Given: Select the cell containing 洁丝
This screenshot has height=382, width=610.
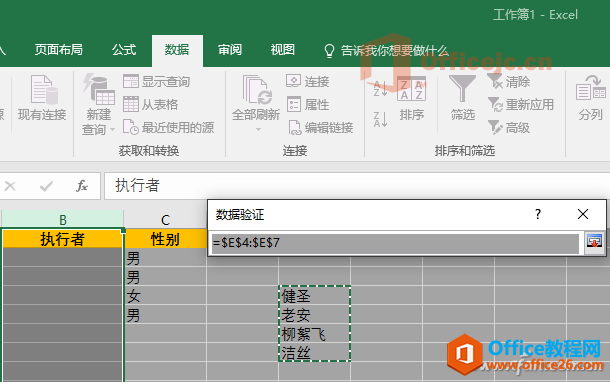Looking at the screenshot, I should pyautogui.click(x=315, y=352).
